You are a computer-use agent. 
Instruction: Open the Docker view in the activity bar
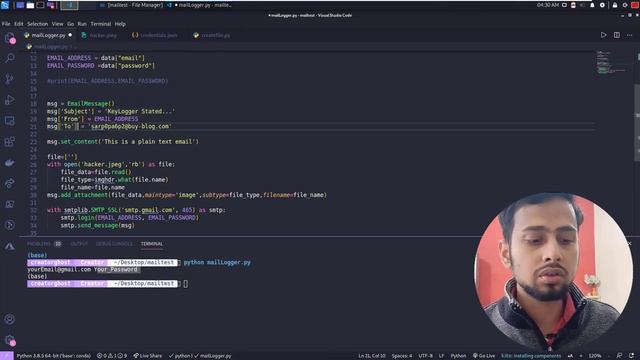click(x=9, y=162)
